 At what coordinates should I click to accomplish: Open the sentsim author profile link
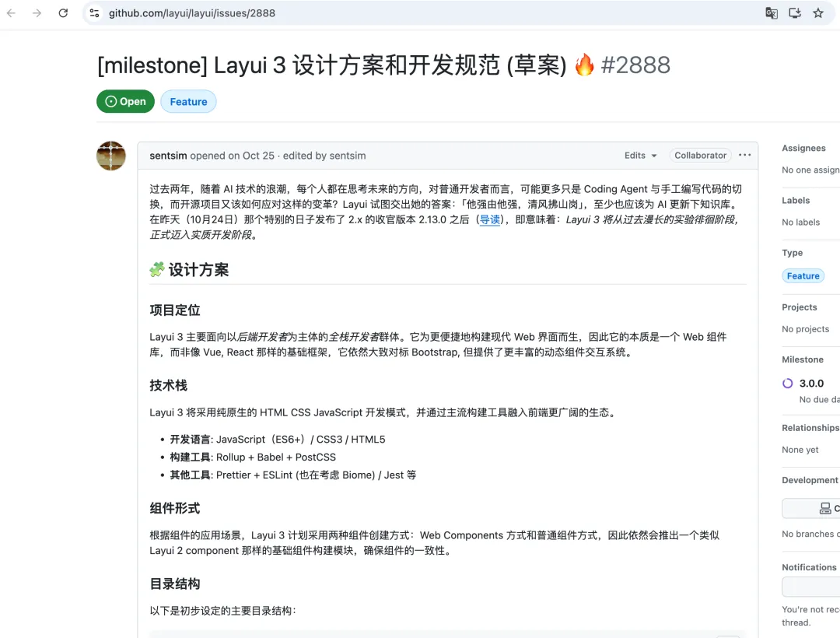click(168, 156)
